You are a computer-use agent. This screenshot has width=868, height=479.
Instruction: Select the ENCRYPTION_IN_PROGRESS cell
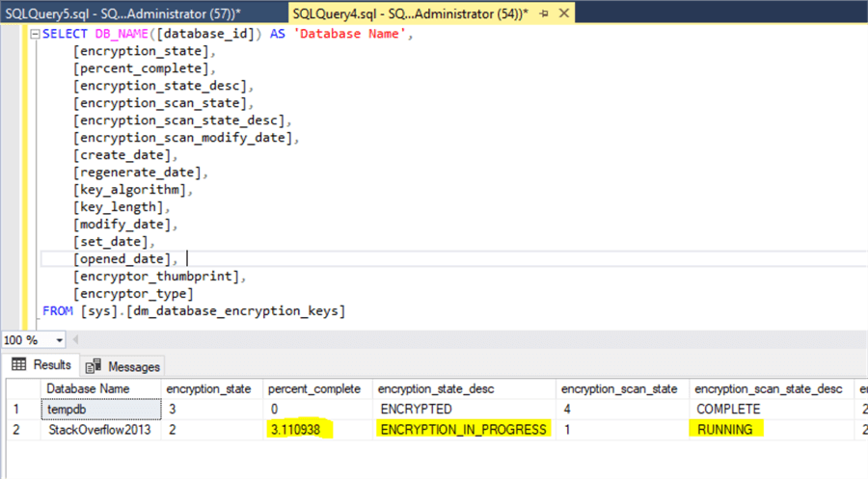tap(464, 429)
